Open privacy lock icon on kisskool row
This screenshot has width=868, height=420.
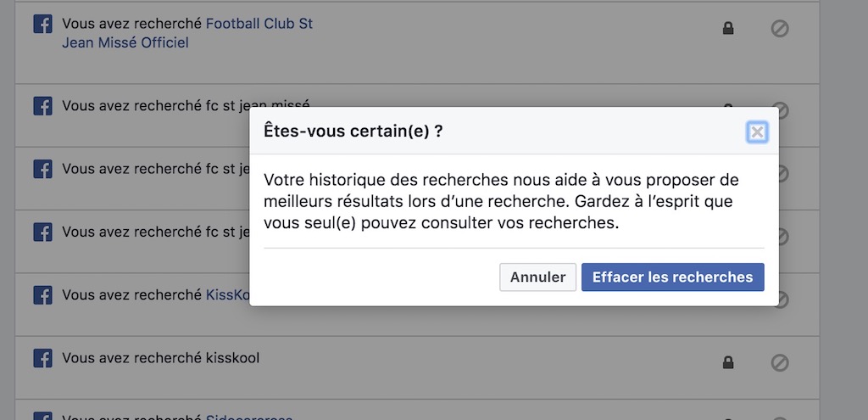coord(727,363)
